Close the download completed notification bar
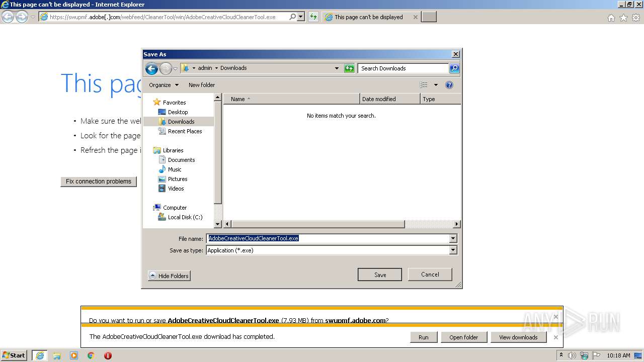This screenshot has height=362, width=644. (555, 337)
